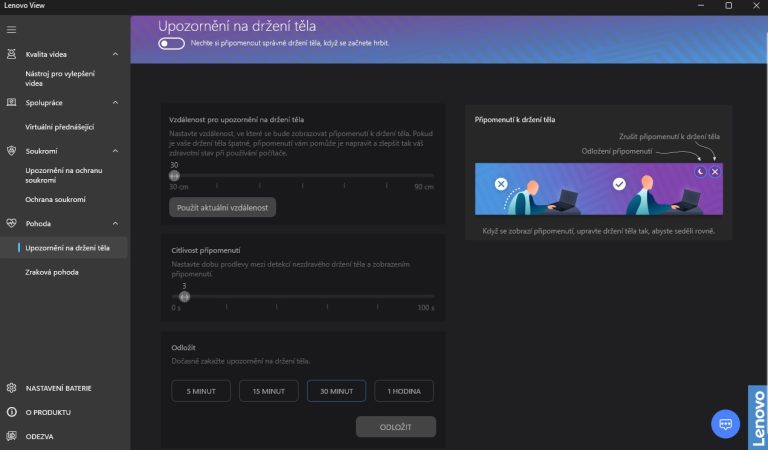Collapse the Kvalita videa section
The image size is (768, 450).
[x=115, y=54]
